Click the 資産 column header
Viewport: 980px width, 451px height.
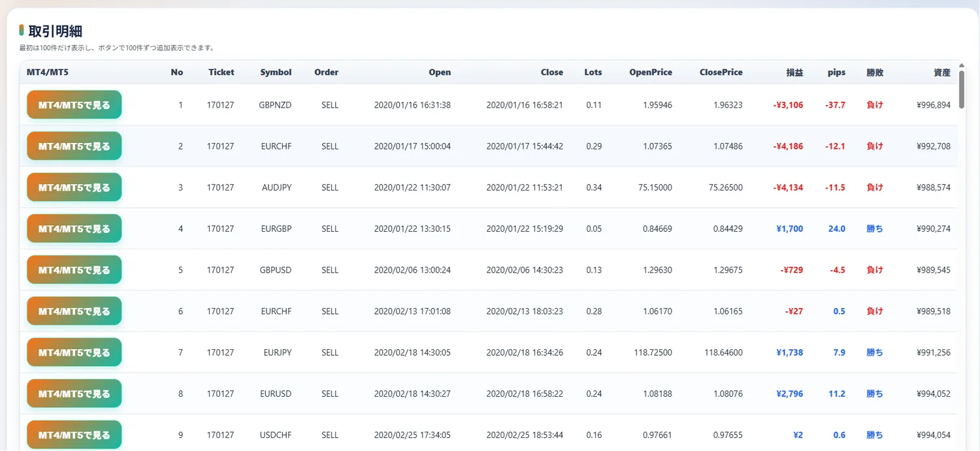point(942,72)
